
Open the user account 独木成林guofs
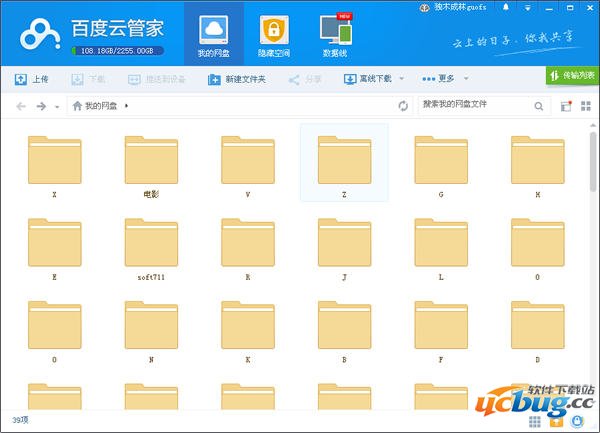click(x=453, y=7)
